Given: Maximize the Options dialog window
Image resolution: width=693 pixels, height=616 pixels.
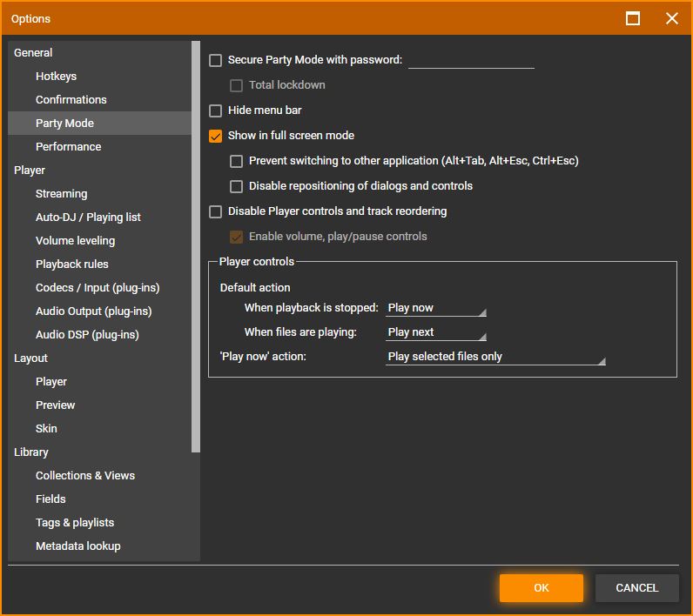Looking at the screenshot, I should tap(633, 18).
